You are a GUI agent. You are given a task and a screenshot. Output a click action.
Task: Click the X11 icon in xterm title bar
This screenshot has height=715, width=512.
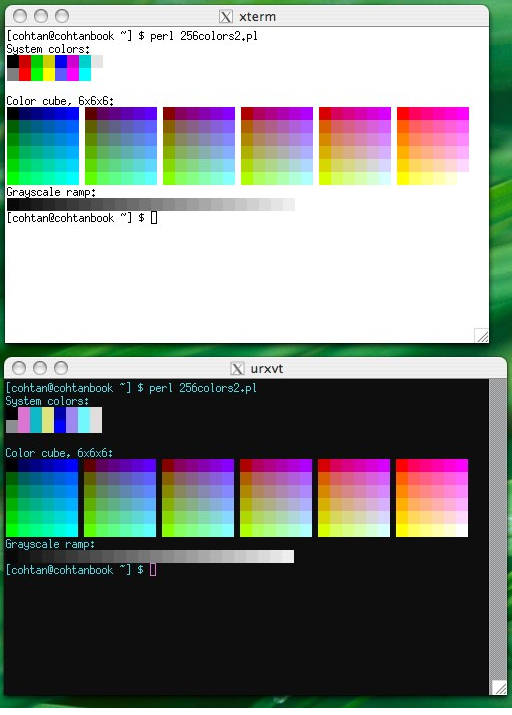point(226,17)
